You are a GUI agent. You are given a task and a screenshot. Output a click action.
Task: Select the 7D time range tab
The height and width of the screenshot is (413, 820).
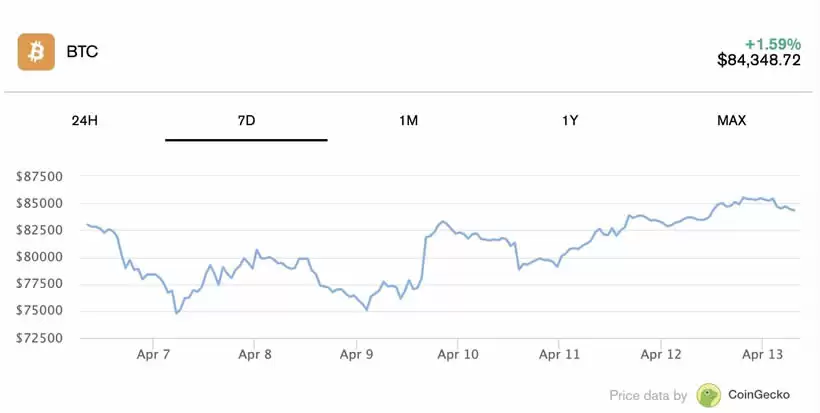click(x=246, y=121)
